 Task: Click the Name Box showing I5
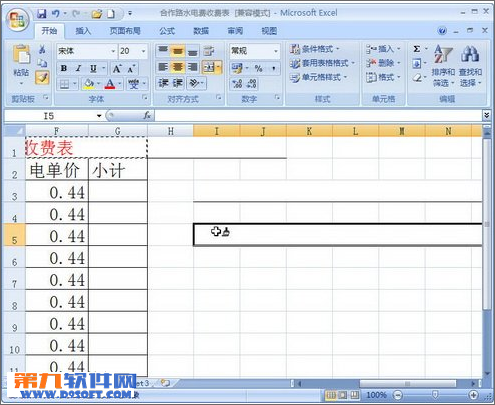53,116
